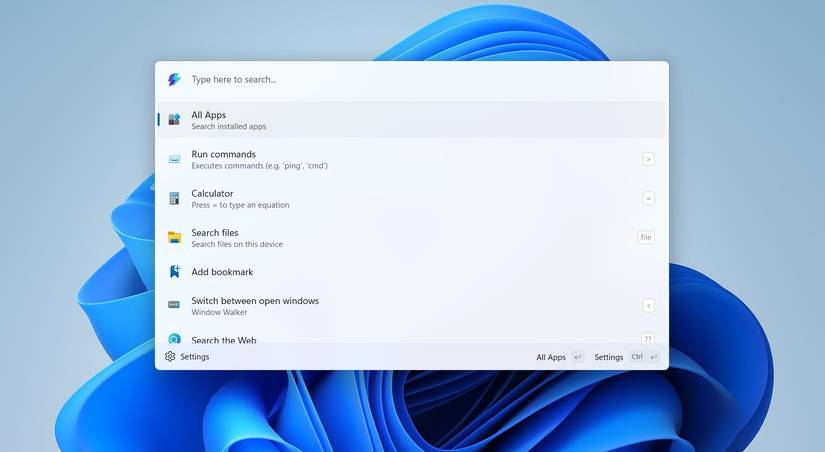Open the Search the Web entry
This screenshot has height=452, width=825.
411,336
